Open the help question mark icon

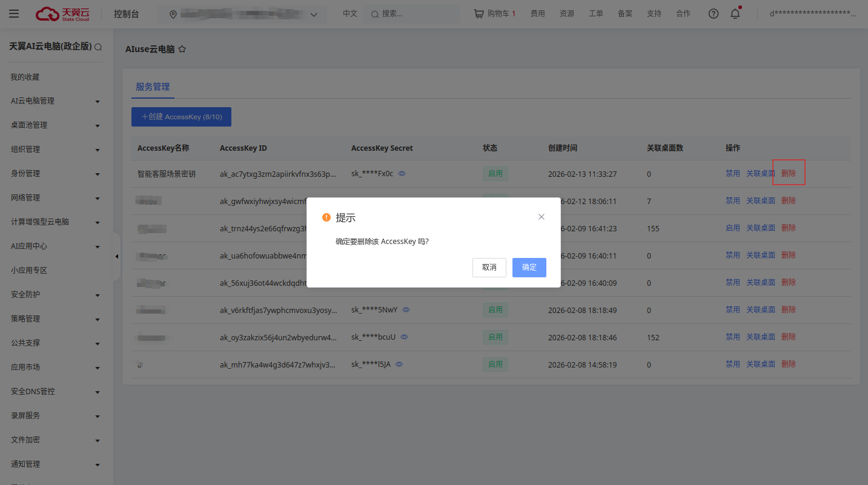point(714,13)
